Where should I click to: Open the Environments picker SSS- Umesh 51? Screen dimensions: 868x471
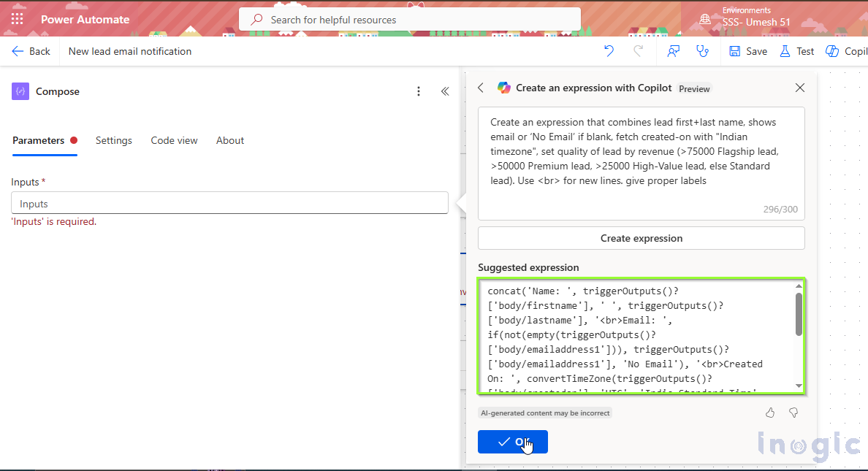click(x=745, y=18)
